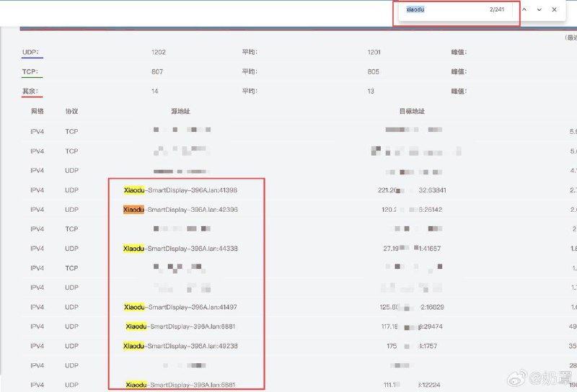Select source Xiaodu-SmartDisplay-396A.lan:49238
Viewport: 577px width, 392px height.
(x=181, y=346)
